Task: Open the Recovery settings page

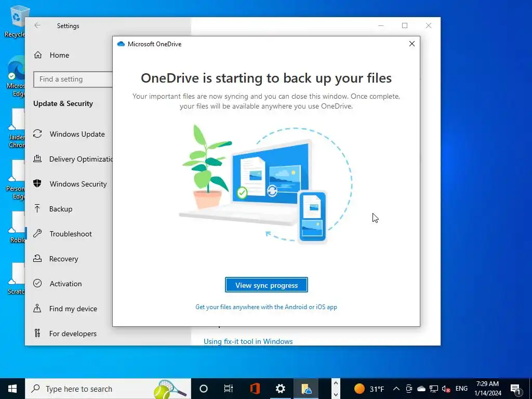Action: 63,259
